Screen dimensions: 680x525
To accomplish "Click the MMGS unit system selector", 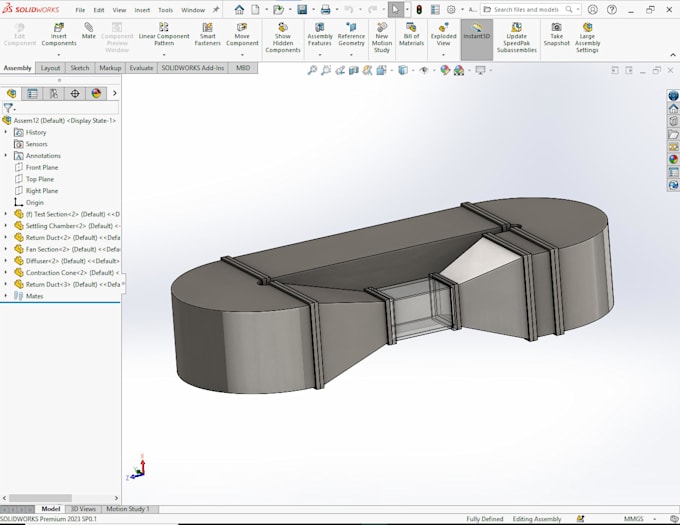I will click(x=634, y=519).
